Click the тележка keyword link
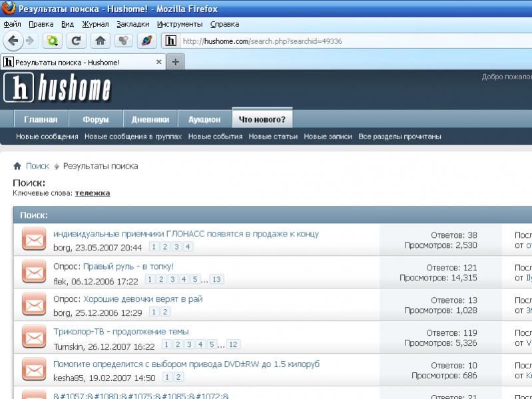 [93, 193]
